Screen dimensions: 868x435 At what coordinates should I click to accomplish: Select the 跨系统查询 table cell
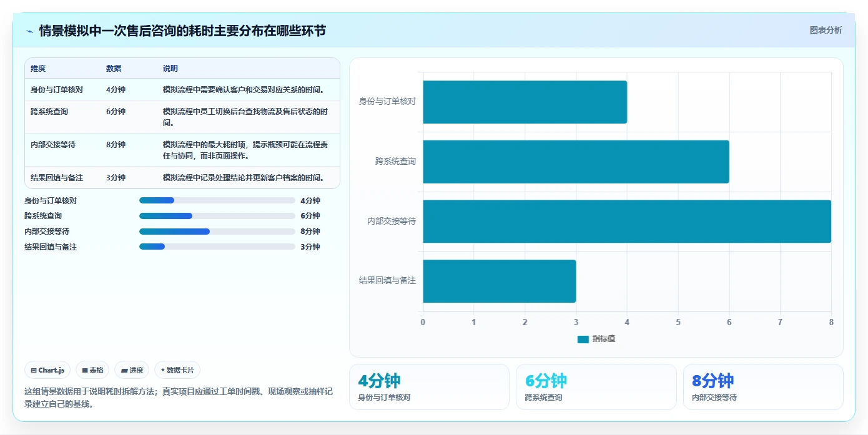point(49,112)
